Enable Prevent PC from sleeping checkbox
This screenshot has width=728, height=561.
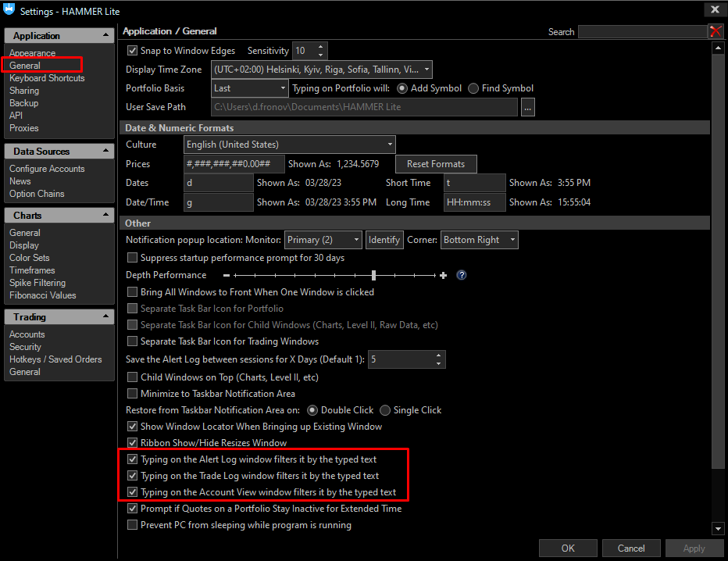[x=132, y=525]
